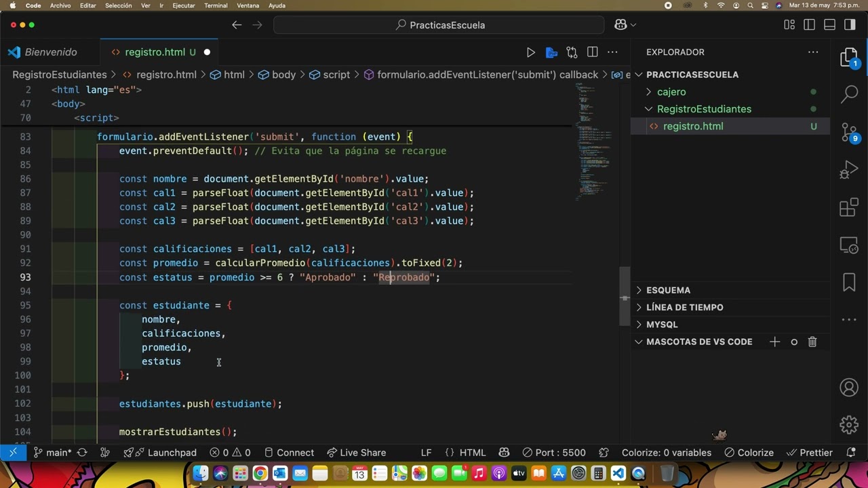
Task: Open Source Control view with 9 badge
Action: pos(849,132)
